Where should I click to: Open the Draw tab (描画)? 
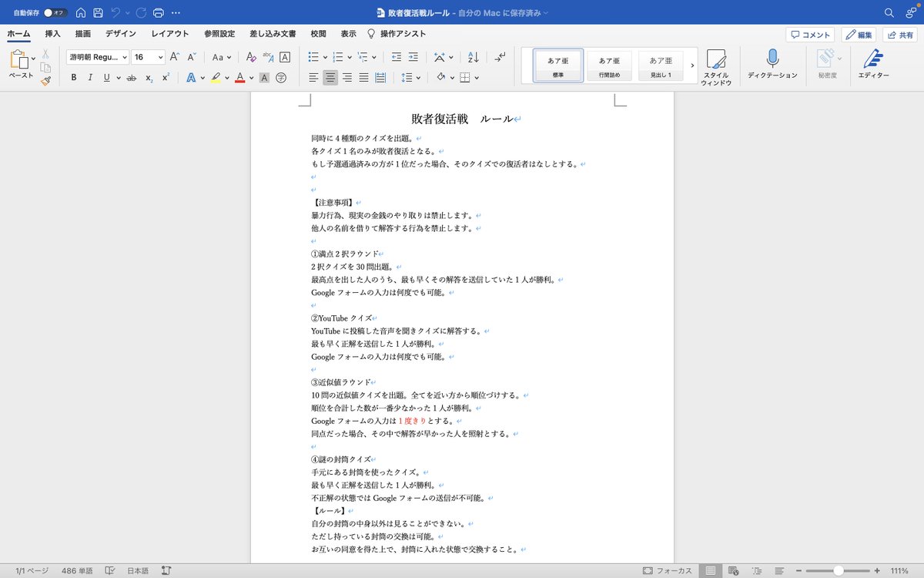[x=82, y=34]
